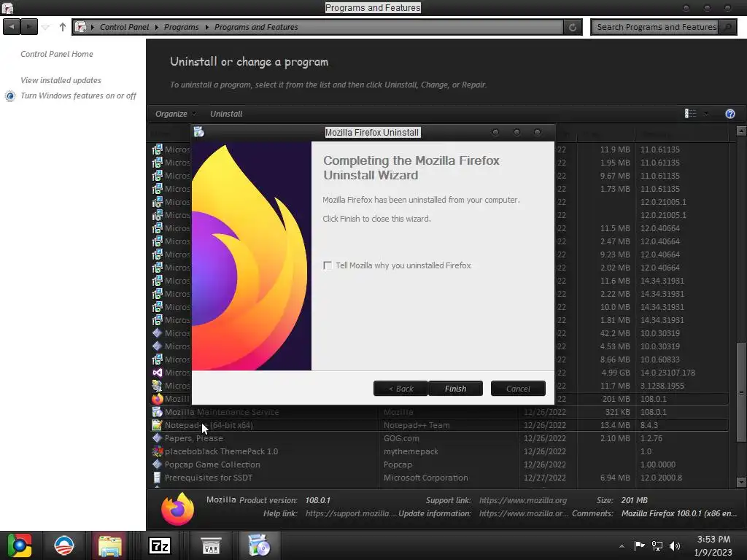Viewport: 747px width, 560px height.
Task: Expand chevron after Control Panel breadcrumb
Action: click(x=156, y=27)
